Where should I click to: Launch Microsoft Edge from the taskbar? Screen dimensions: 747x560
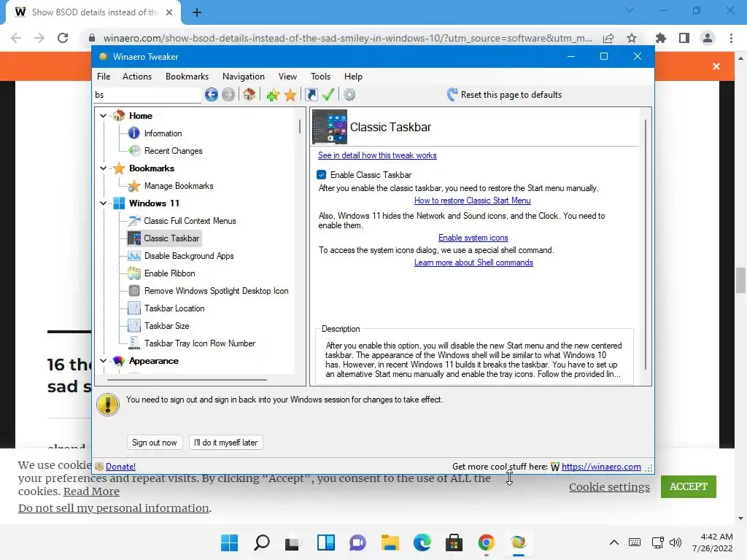[422, 542]
